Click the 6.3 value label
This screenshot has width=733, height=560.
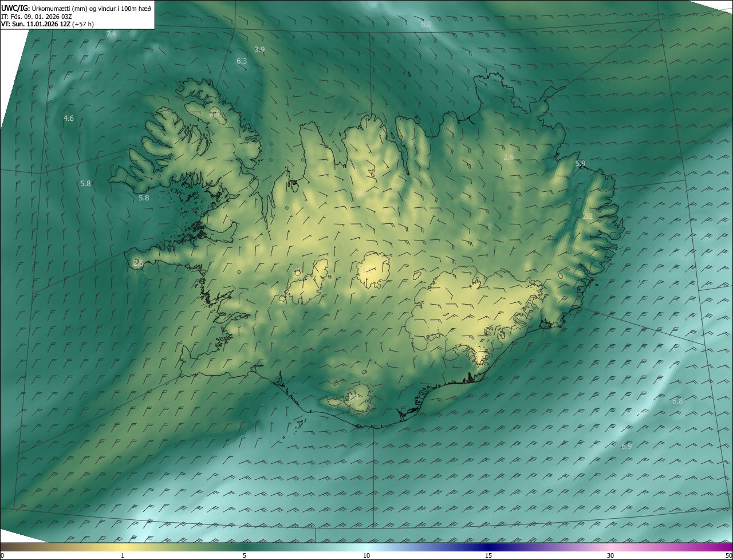click(x=242, y=61)
